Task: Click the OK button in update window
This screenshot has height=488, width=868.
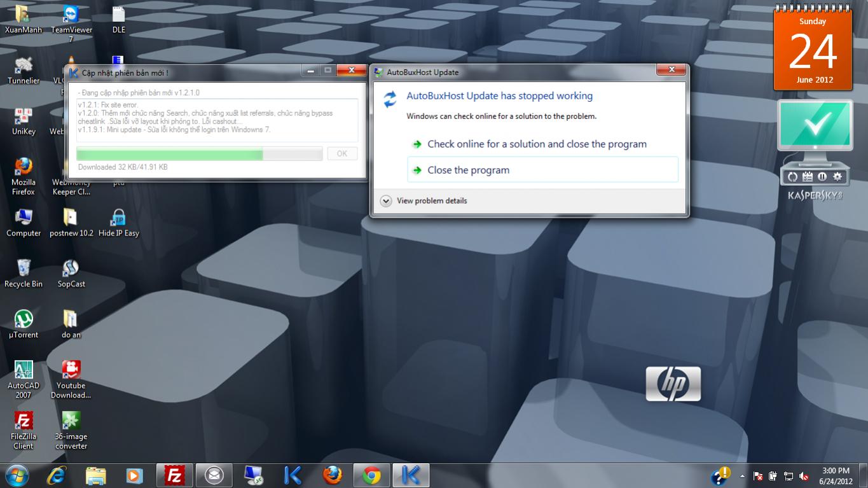Action: [x=342, y=153]
